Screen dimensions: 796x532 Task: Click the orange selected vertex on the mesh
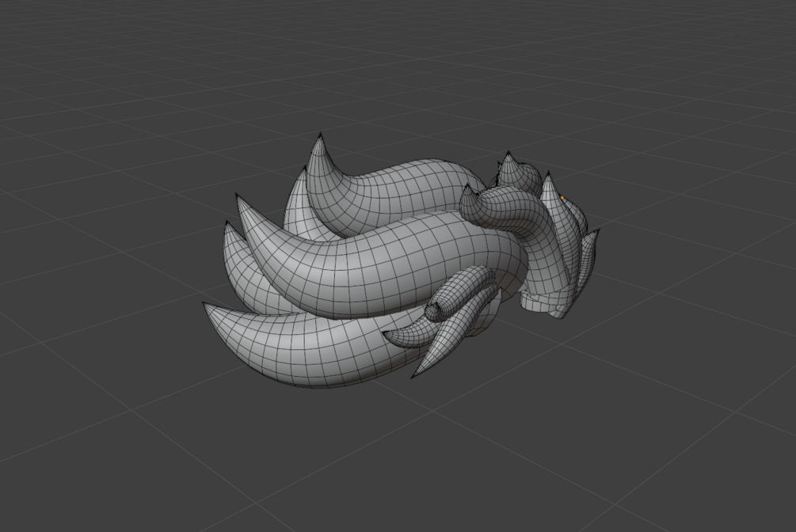tap(562, 198)
